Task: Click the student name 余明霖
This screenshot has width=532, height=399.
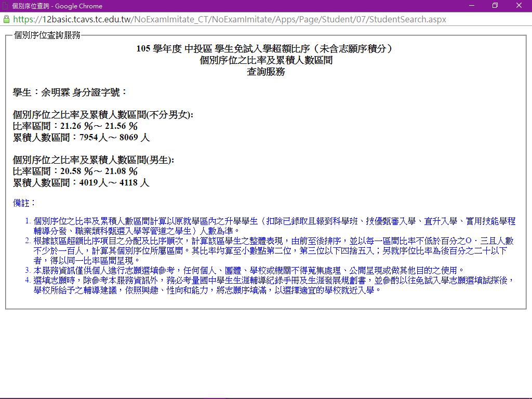Action: click(55, 92)
